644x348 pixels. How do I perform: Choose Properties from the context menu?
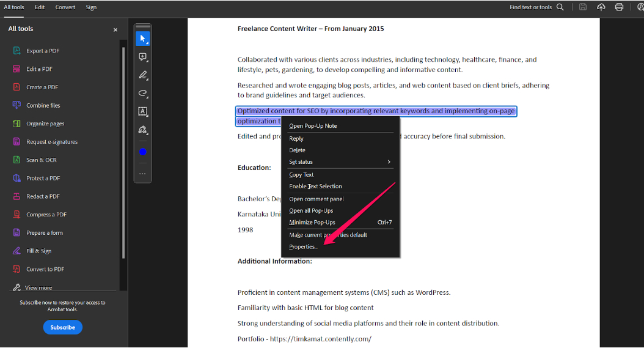click(303, 247)
